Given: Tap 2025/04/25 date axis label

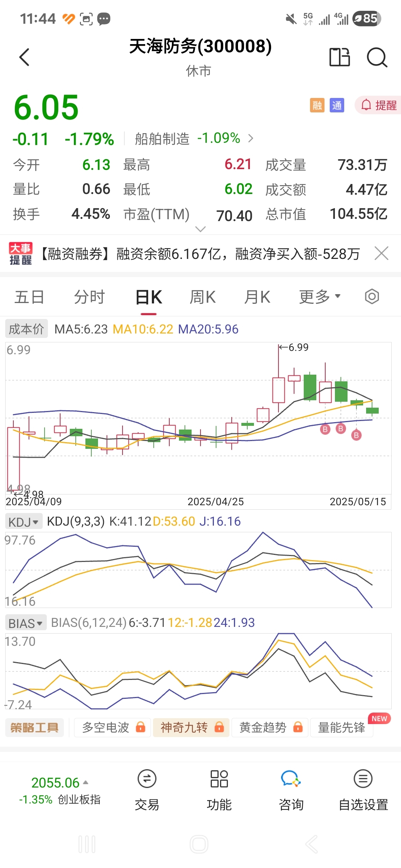Looking at the screenshot, I should pos(216,502).
